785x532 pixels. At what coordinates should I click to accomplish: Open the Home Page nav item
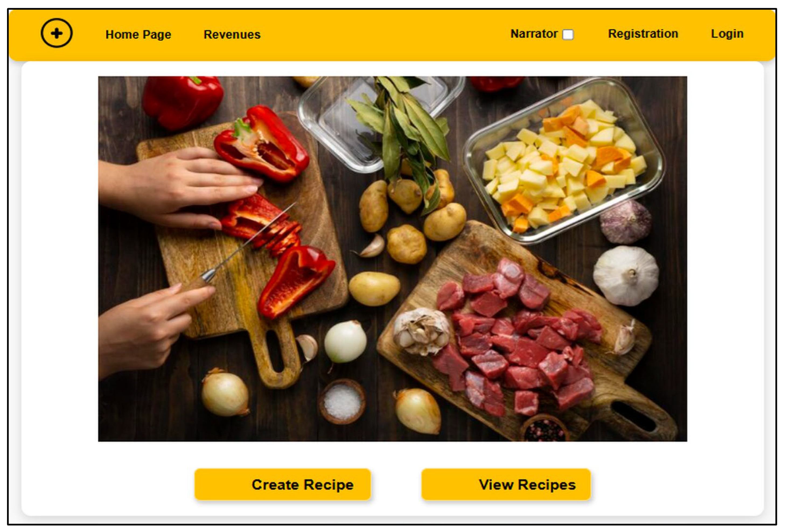pos(138,34)
